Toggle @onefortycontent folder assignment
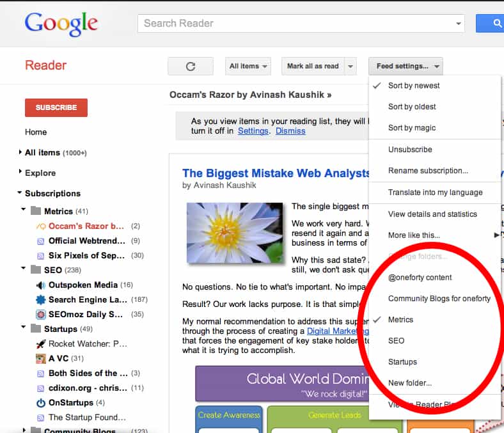The height and width of the screenshot is (433, 504). (435, 278)
